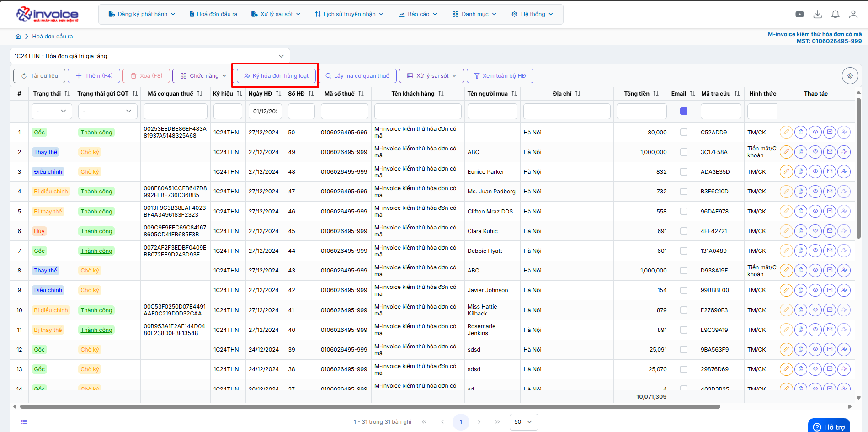
Task: Sort by the Trạng thái column
Action: click(x=67, y=94)
